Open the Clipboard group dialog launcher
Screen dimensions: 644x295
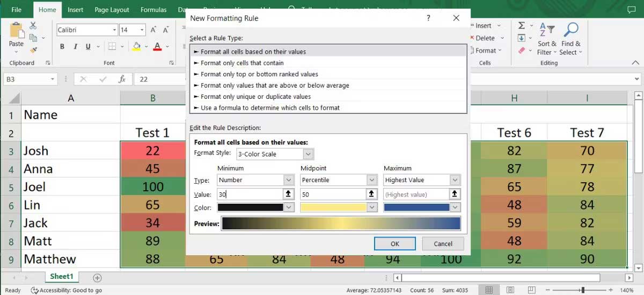click(48, 63)
